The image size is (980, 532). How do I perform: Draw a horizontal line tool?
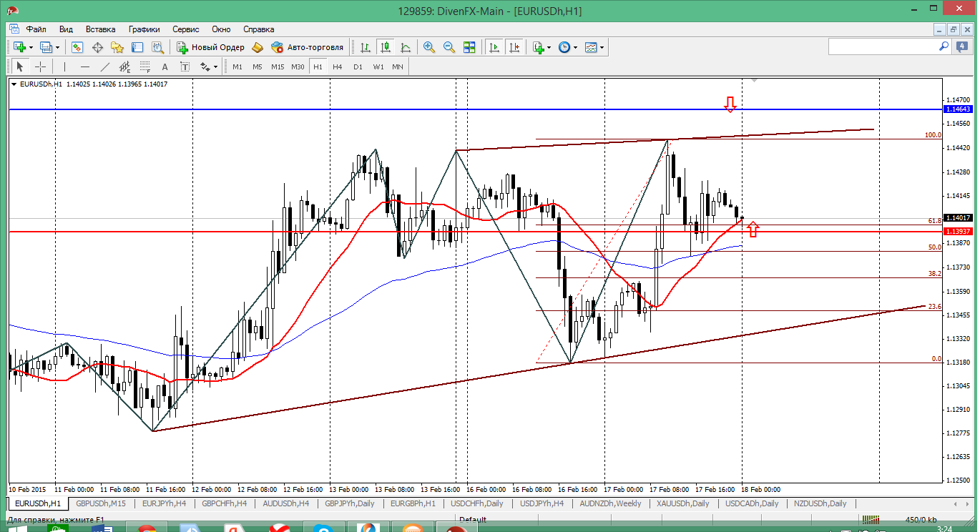[x=85, y=67]
